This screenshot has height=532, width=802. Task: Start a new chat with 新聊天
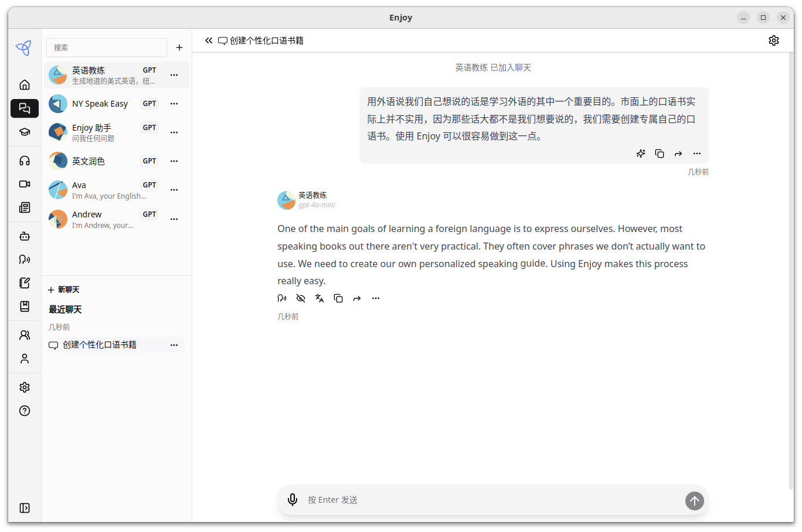pos(64,289)
